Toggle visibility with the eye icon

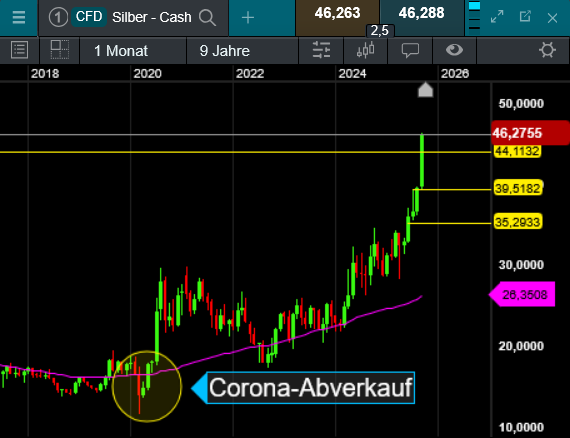click(x=454, y=50)
